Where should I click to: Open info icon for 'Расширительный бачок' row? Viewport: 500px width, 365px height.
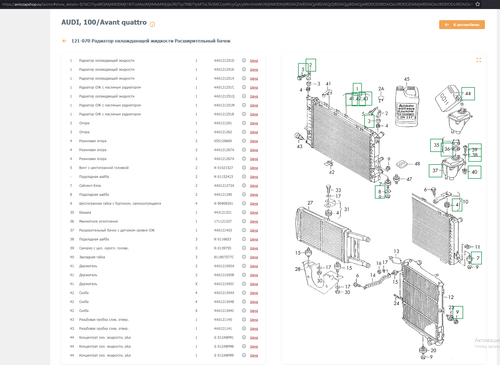click(244, 230)
